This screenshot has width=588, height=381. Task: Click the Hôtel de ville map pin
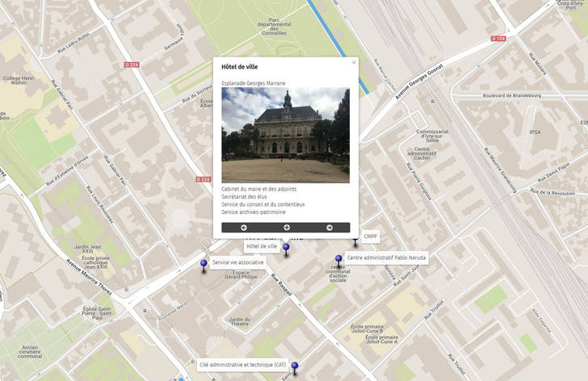coord(286,249)
